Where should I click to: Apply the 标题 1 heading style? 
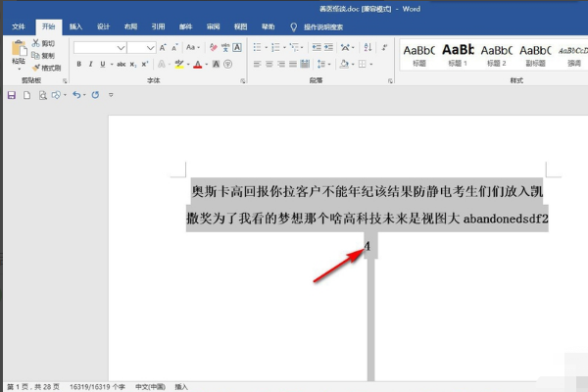pos(459,56)
